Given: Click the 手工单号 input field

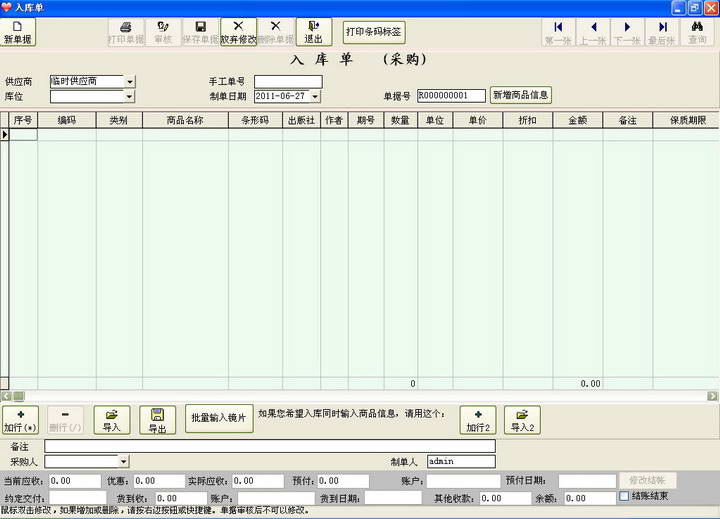Looking at the screenshot, I should click(x=288, y=82).
